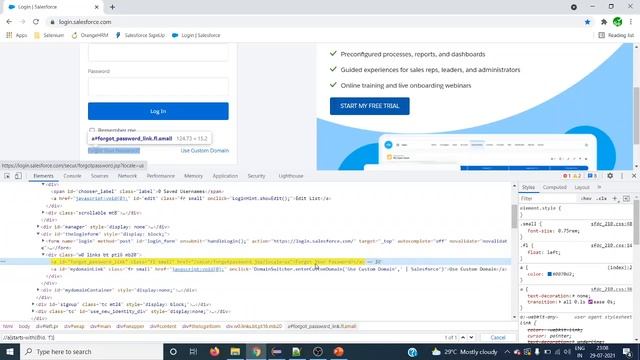Close the DevTools panel

[634, 176]
